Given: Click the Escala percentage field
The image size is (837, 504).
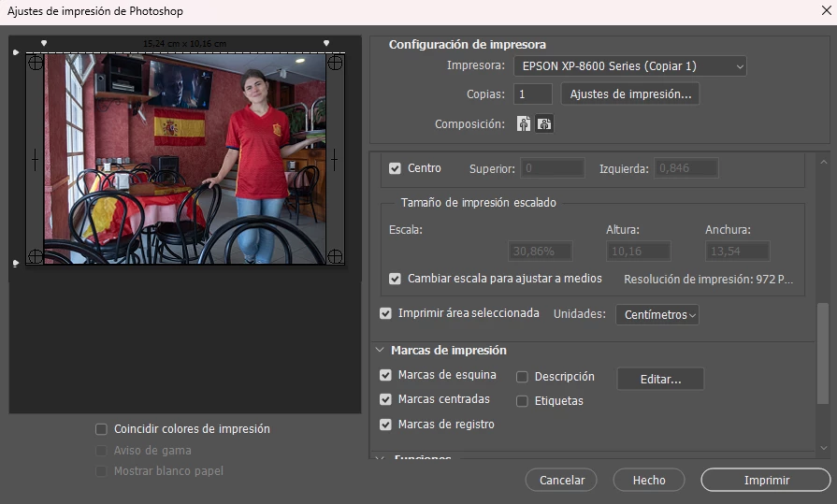Looking at the screenshot, I should (541, 251).
